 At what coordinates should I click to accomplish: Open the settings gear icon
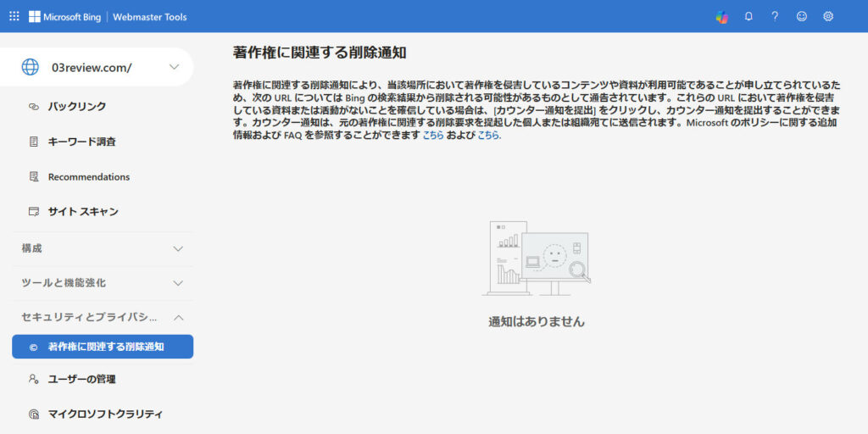(x=828, y=17)
